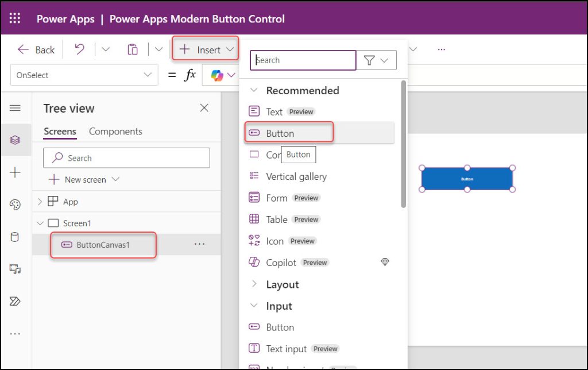The height and width of the screenshot is (370, 588).
Task: Switch to the Screens tab
Action: click(60, 132)
